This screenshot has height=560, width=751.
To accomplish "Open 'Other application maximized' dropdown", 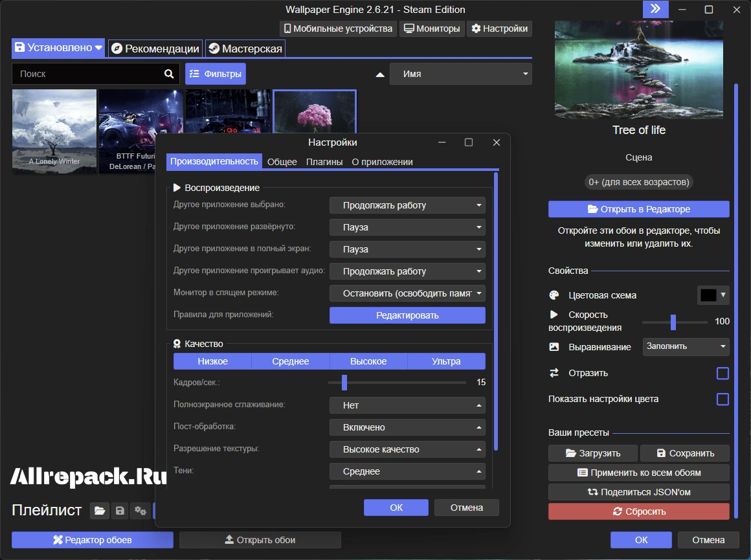I will click(x=407, y=227).
